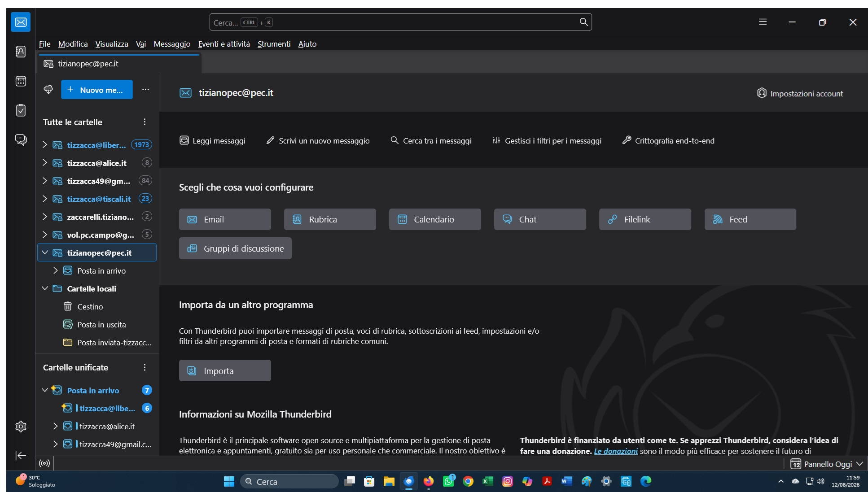The width and height of the screenshot is (868, 492).
Task: Open Microsoft Store from the taskbar
Action: click(x=369, y=481)
